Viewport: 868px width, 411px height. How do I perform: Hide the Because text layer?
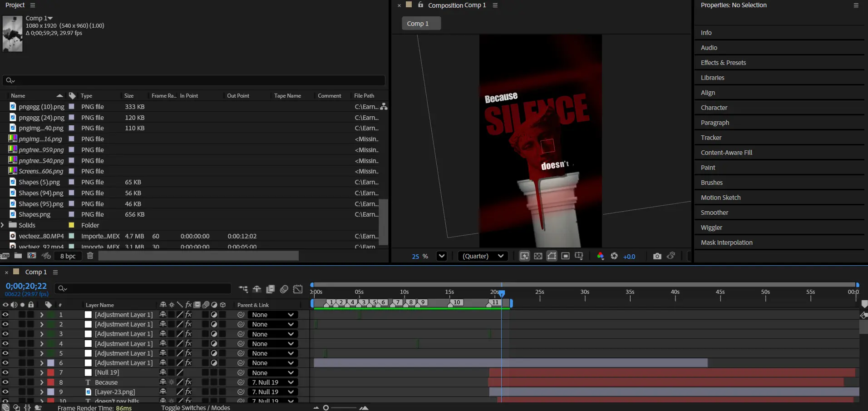5,382
